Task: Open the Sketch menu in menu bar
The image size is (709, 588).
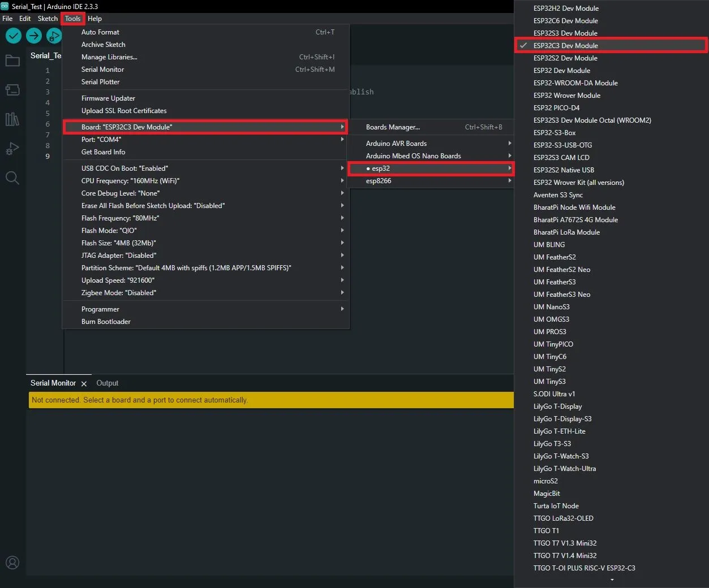Action: 48,19
